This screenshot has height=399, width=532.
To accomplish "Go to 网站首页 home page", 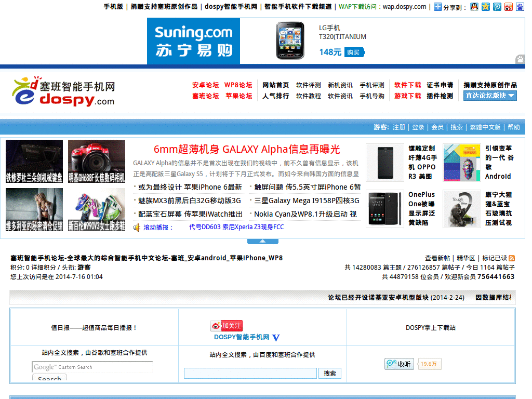I will (x=275, y=85).
